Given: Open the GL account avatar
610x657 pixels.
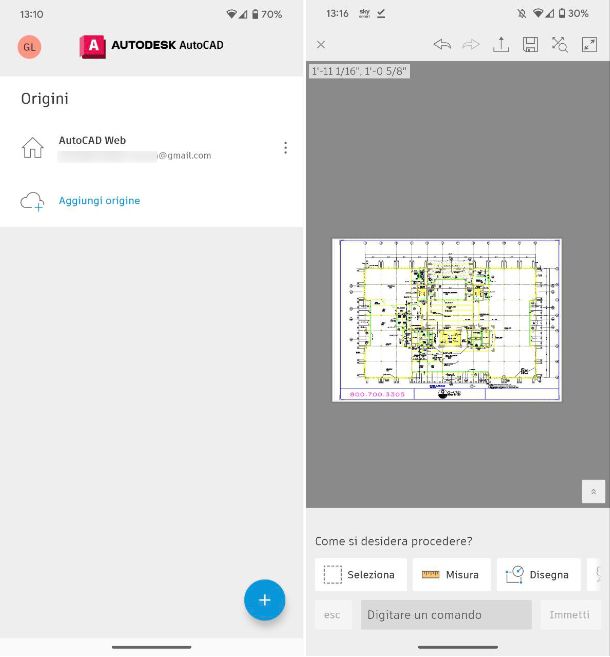Looking at the screenshot, I should click(x=29, y=47).
